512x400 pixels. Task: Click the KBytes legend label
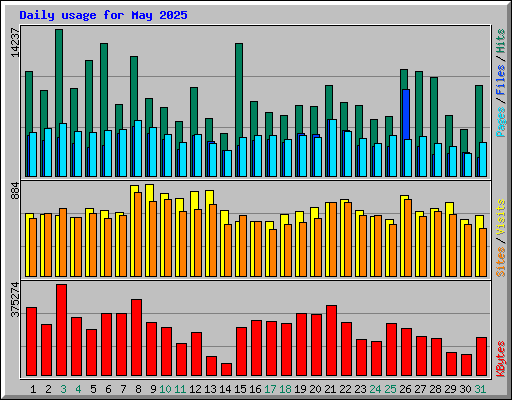click(501, 359)
